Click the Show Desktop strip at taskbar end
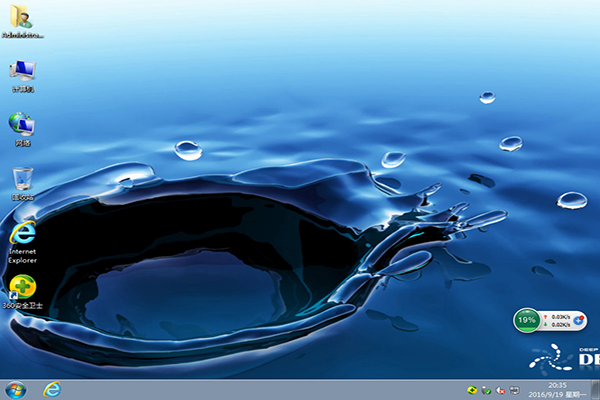 [595, 390]
